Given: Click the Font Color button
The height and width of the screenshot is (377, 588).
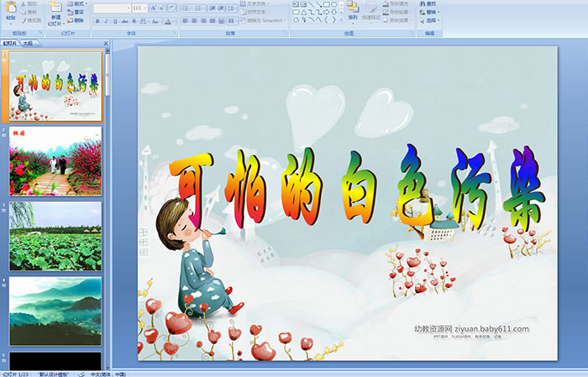Looking at the screenshot, I should [x=168, y=21].
